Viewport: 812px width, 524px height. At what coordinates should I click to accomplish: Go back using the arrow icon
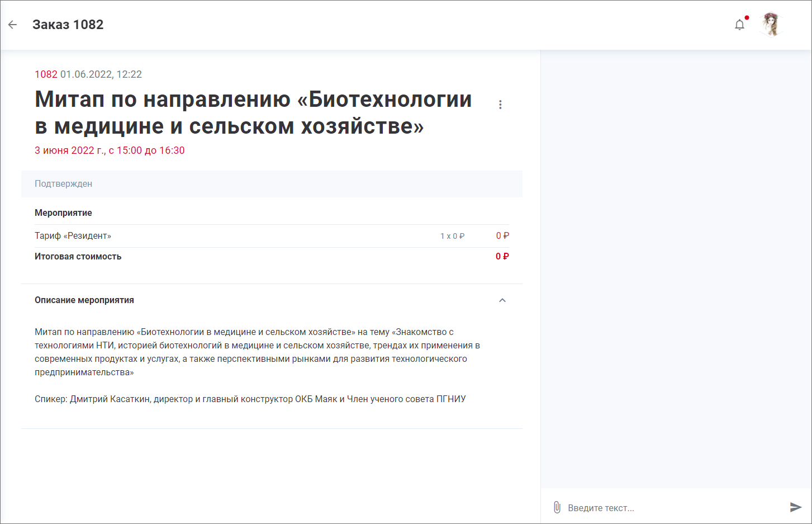(x=13, y=25)
